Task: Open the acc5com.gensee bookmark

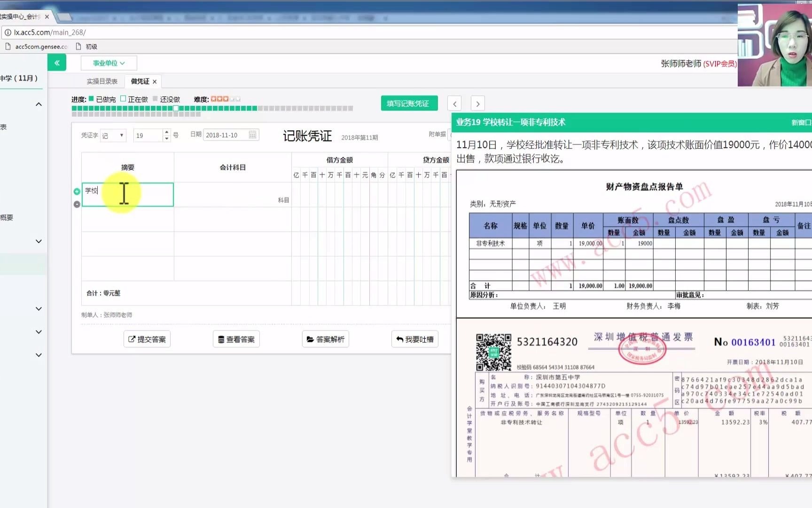Action: [37, 47]
